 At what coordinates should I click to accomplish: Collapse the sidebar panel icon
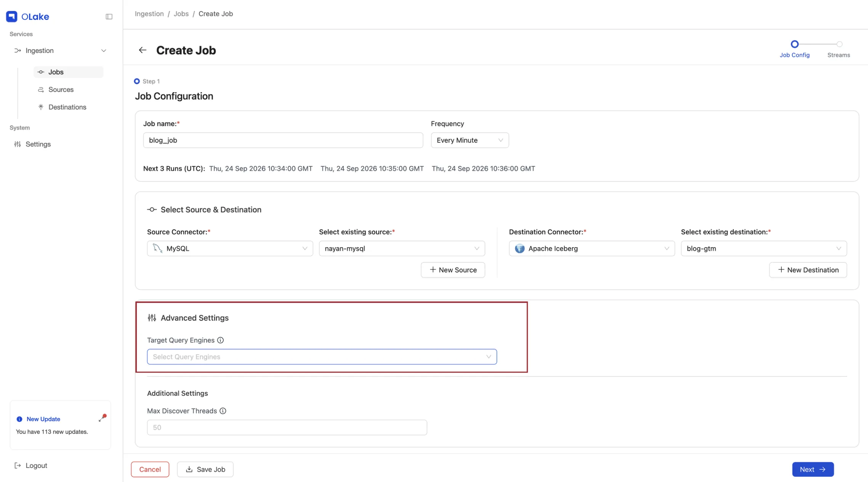click(x=109, y=16)
